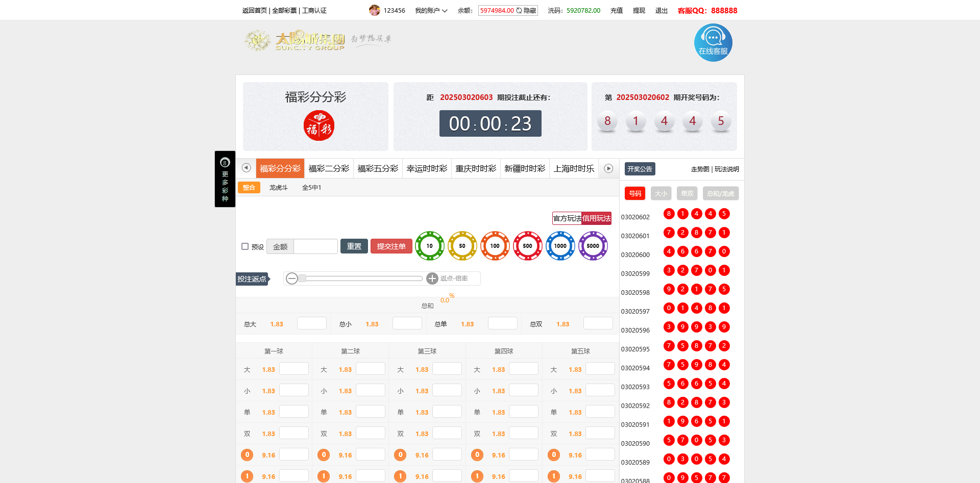This screenshot has width=980, height=483.
Task: Switch to 重庆时时彩 tab
Action: pyautogui.click(x=476, y=168)
